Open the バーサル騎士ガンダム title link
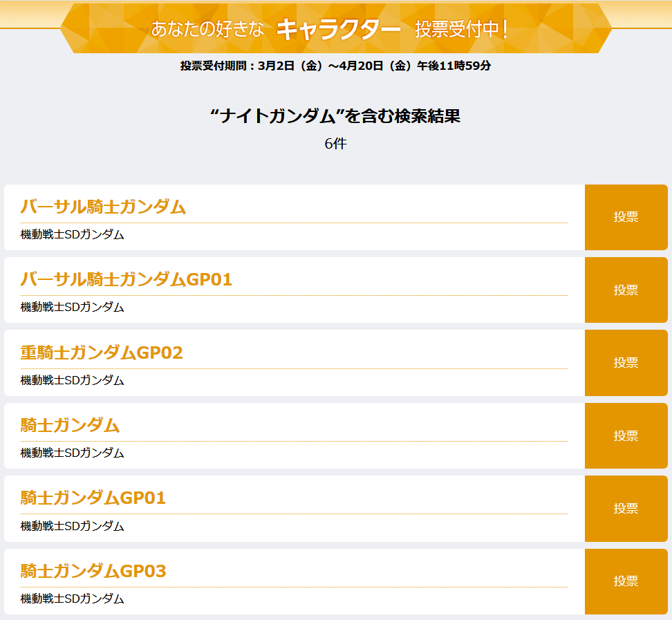This screenshot has width=672, height=620. click(x=103, y=207)
